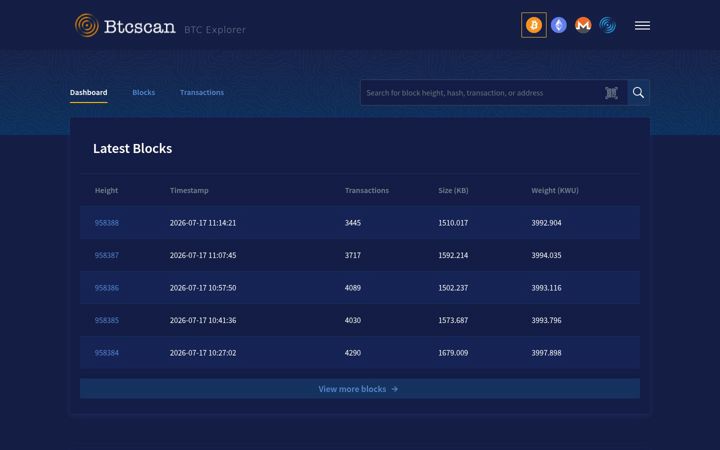
Task: Switch to the Monero network icon
Action: [583, 25]
